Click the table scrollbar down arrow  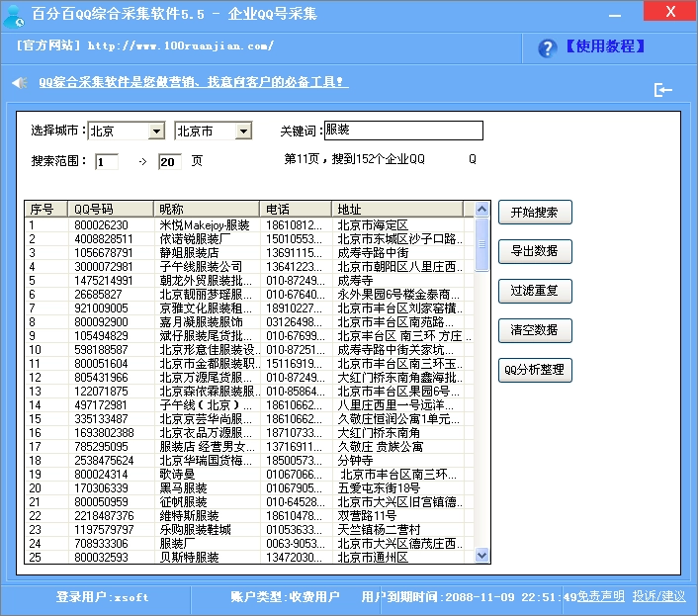(x=481, y=556)
